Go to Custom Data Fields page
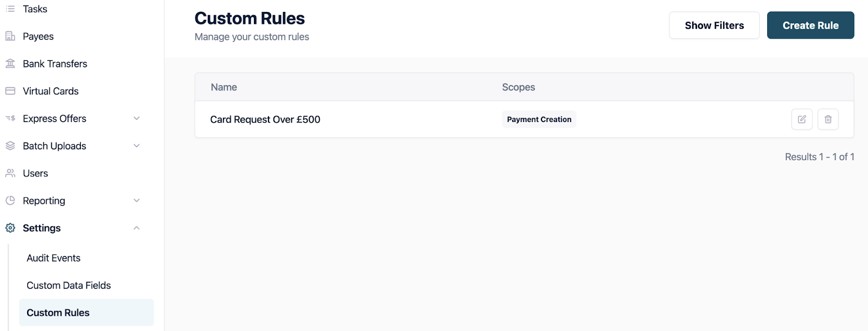 point(69,285)
